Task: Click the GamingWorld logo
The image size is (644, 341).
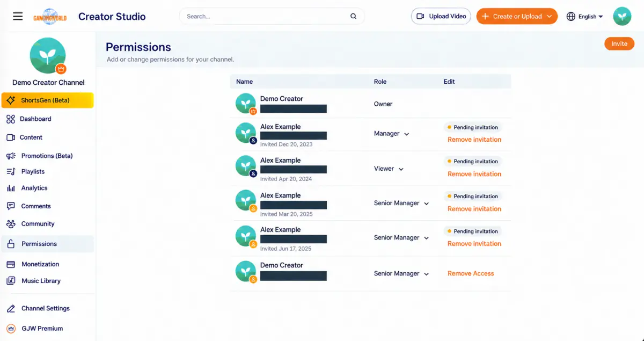Action: pos(49,16)
